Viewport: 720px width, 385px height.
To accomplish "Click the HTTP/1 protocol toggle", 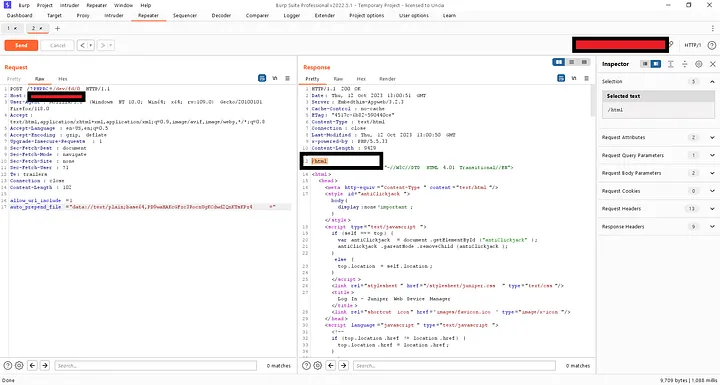I will [693, 45].
